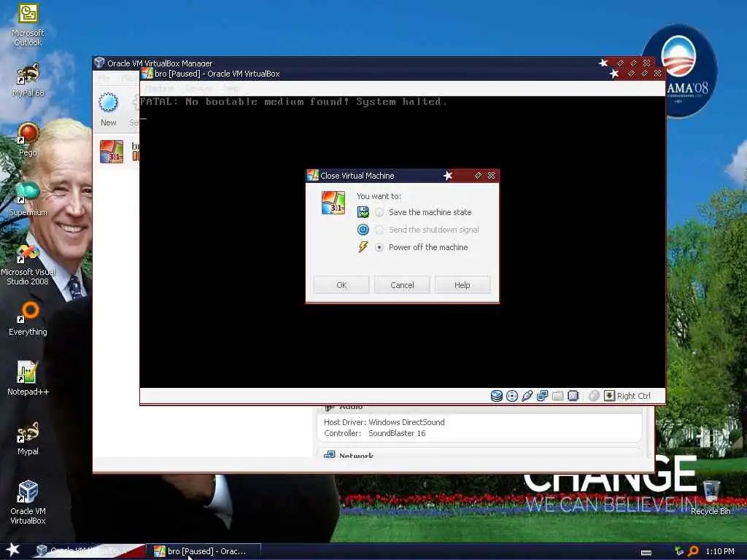Click optical disc icon in VM status bar
The height and width of the screenshot is (560, 747).
[511, 396]
